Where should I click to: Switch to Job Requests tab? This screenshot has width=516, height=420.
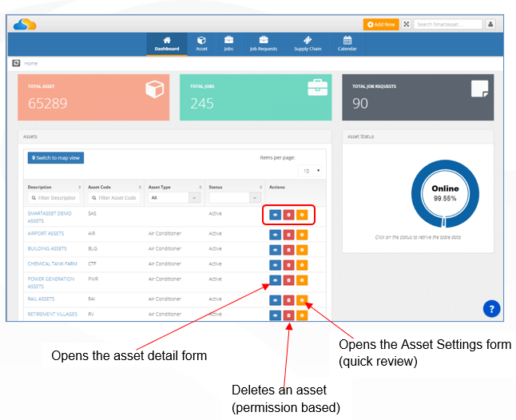click(x=264, y=44)
